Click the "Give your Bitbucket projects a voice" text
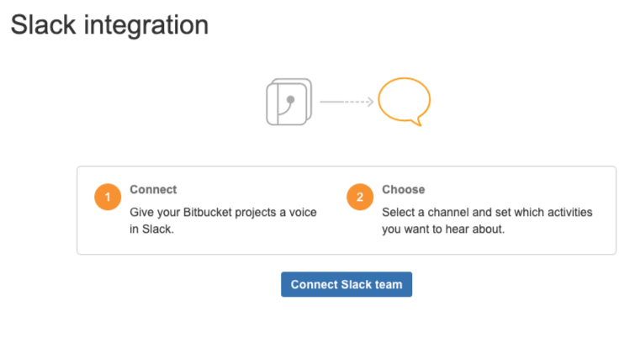 [x=223, y=213]
